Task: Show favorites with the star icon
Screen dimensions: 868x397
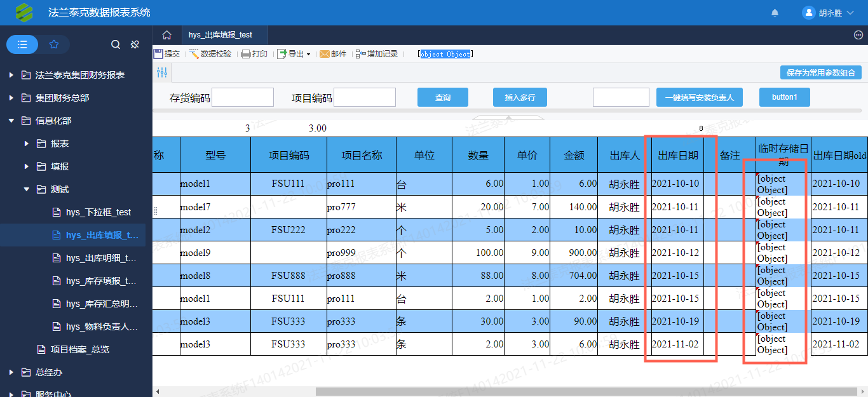Action: click(x=54, y=44)
